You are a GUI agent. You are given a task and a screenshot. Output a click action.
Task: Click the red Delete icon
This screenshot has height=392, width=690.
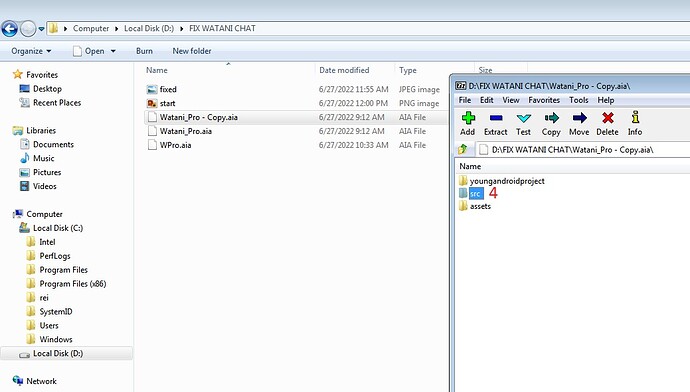coord(608,118)
